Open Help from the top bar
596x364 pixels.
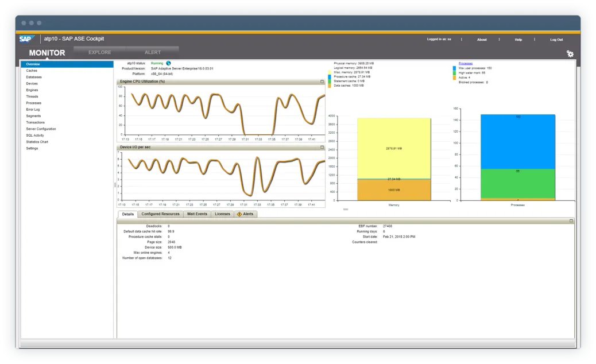518,39
